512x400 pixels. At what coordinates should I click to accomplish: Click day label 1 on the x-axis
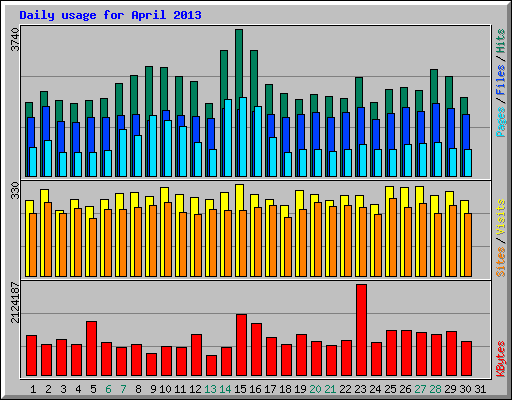click(x=33, y=389)
